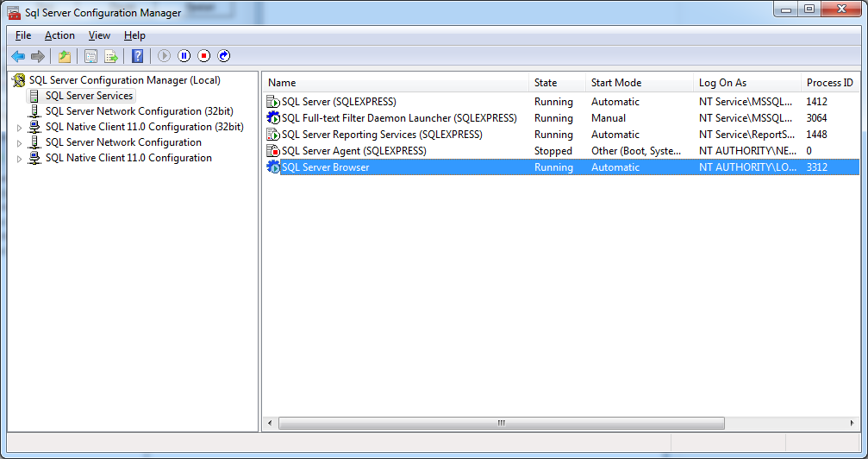Select the SQL Server Agent (SQLEXPRESS) row

tap(353, 151)
